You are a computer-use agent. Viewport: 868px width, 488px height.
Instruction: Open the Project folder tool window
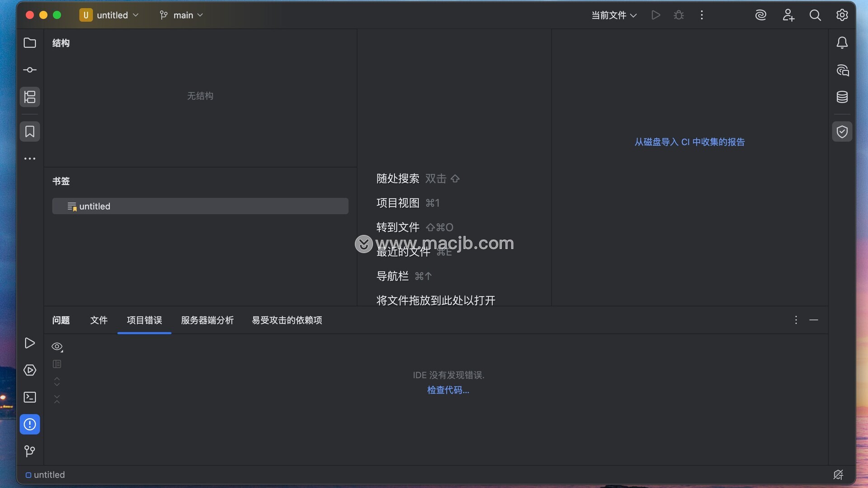[30, 43]
